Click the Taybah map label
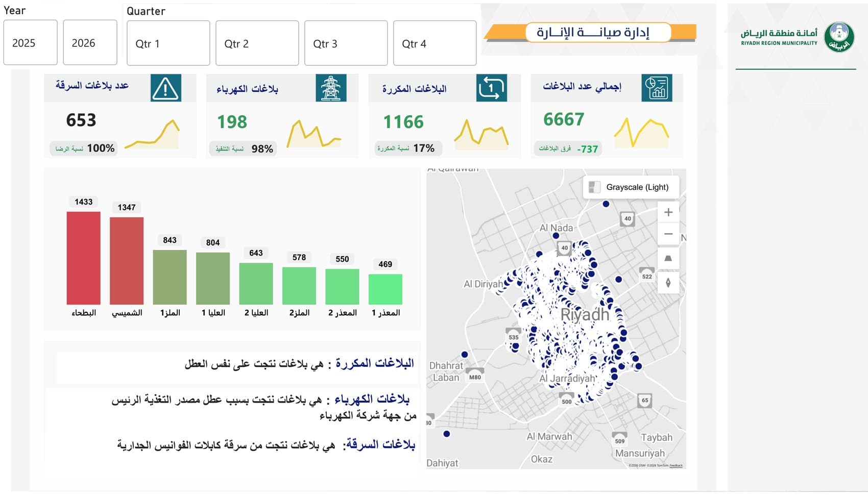 (657, 438)
